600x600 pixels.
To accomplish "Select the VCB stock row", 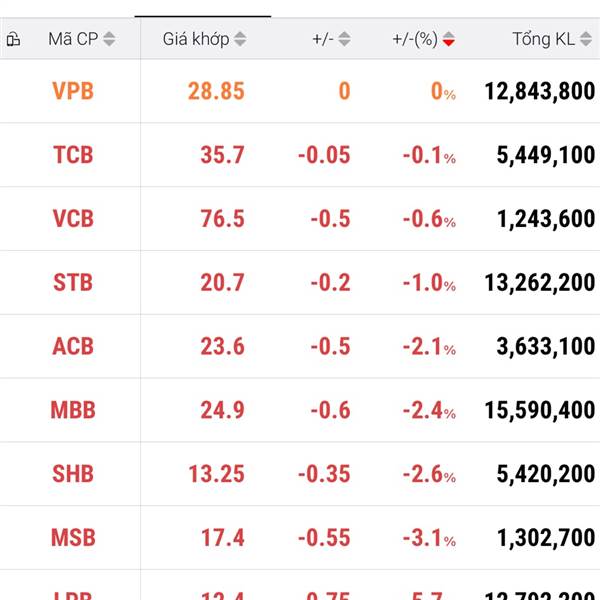I will 300,219.
